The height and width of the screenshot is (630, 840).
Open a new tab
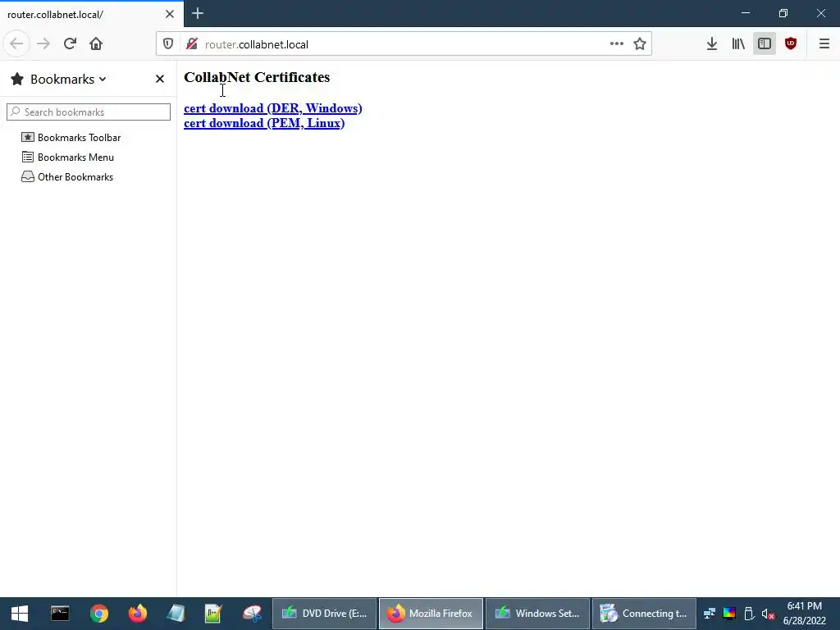coord(198,13)
